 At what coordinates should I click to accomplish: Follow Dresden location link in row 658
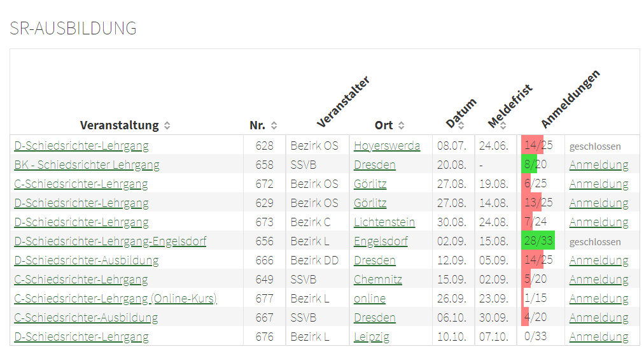(x=375, y=165)
